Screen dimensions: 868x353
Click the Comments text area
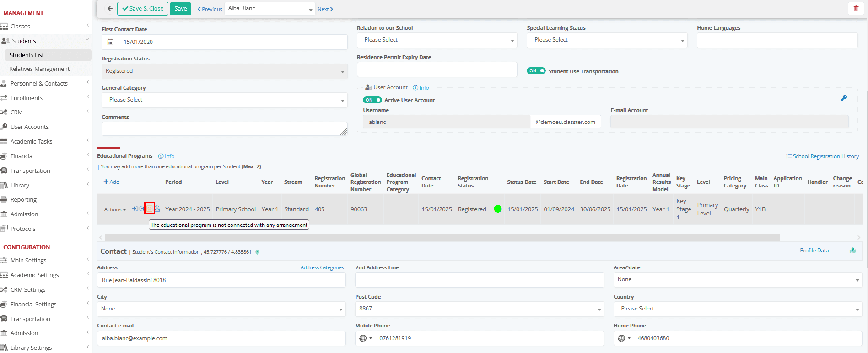tap(224, 129)
